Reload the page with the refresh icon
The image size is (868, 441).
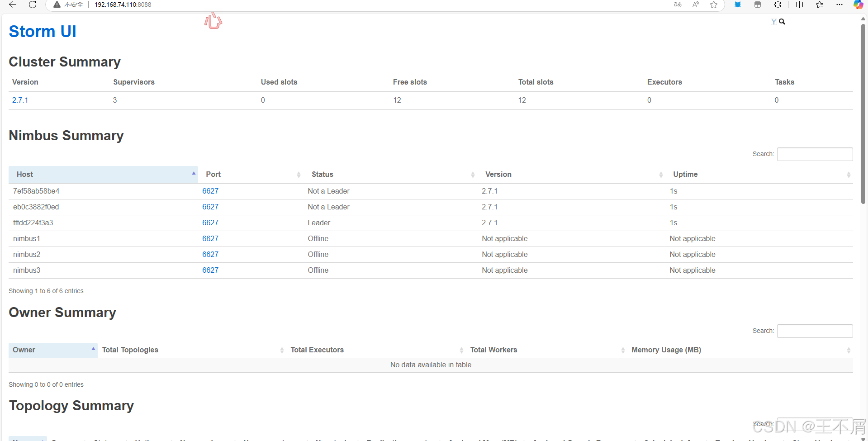click(33, 5)
